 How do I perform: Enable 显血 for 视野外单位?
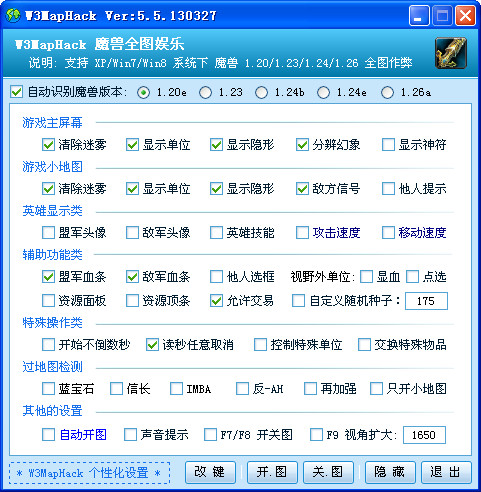coord(366,277)
